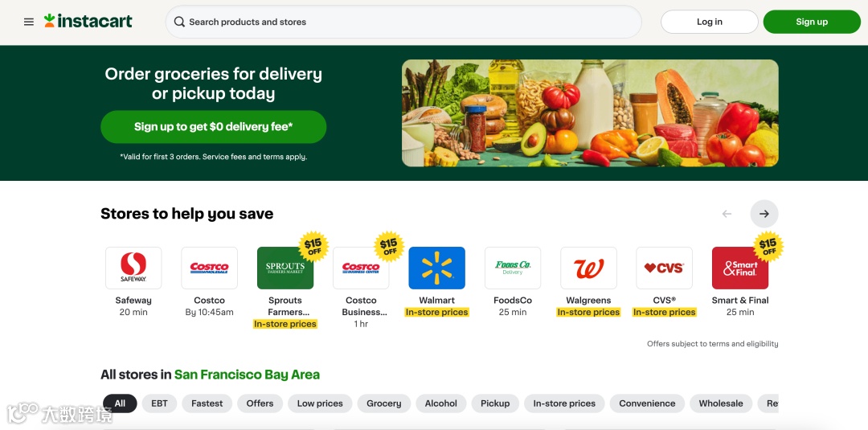This screenshot has width=868, height=430.
Task: Open the Walgreens store logo
Action: coord(588,268)
